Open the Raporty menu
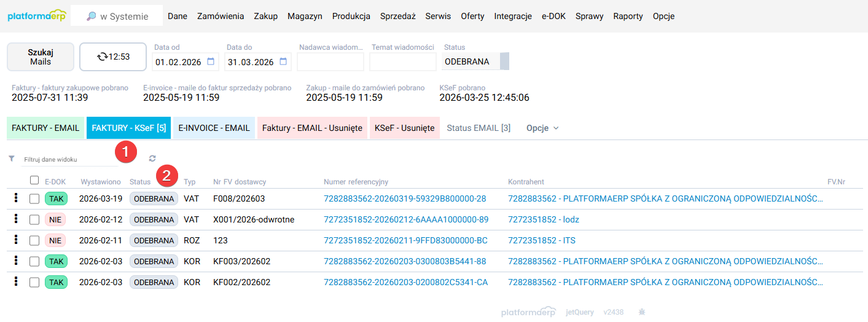868x322 pixels. tap(628, 17)
